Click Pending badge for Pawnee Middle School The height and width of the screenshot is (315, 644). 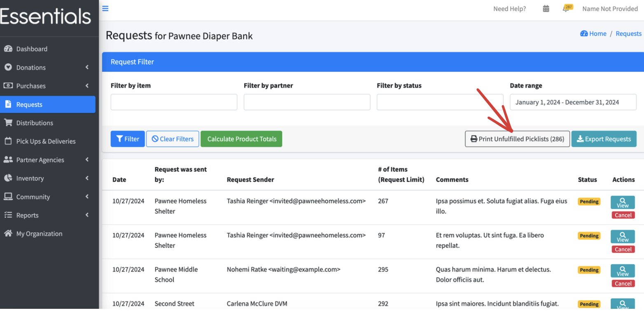589,270
